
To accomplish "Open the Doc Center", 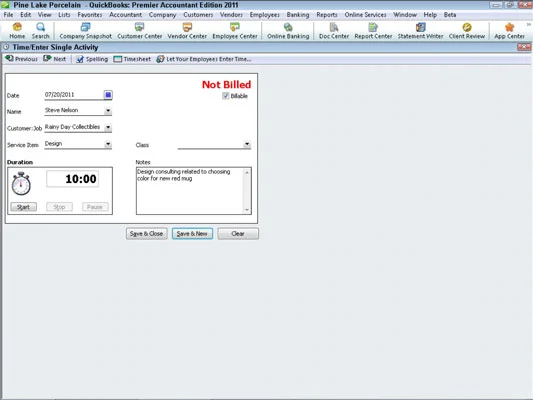I will click(x=334, y=31).
